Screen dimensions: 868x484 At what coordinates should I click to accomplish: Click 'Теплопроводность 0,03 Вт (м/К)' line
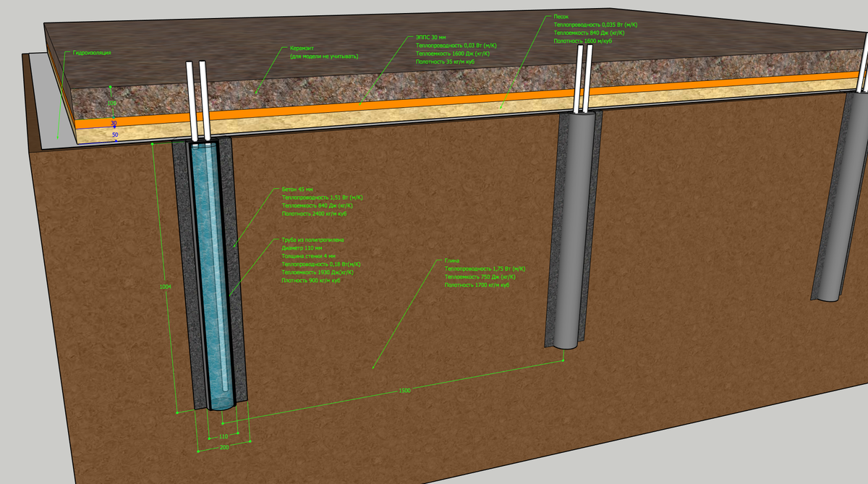(456, 46)
